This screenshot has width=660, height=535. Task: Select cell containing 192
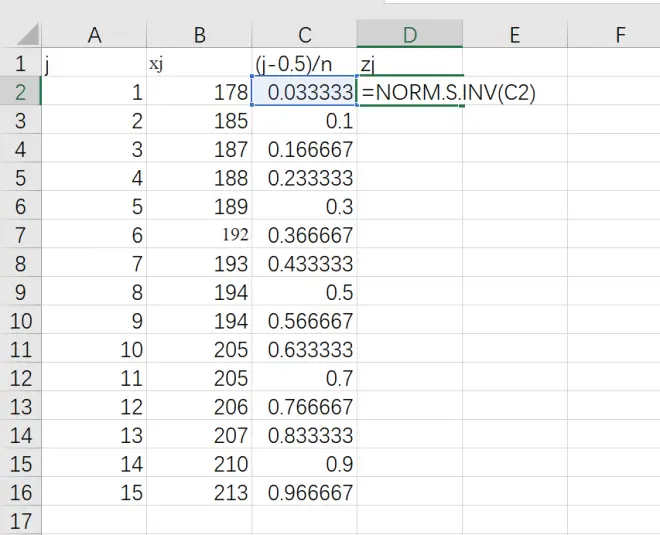[x=200, y=234]
